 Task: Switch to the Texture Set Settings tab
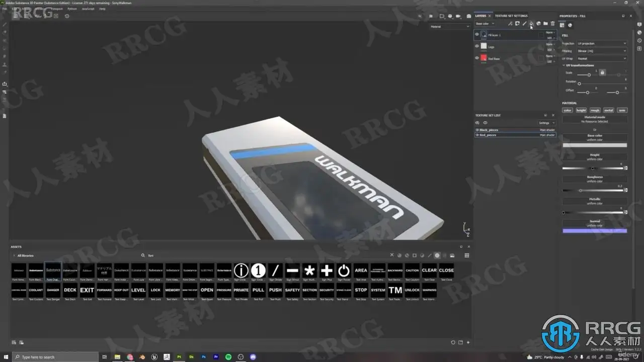point(511,16)
